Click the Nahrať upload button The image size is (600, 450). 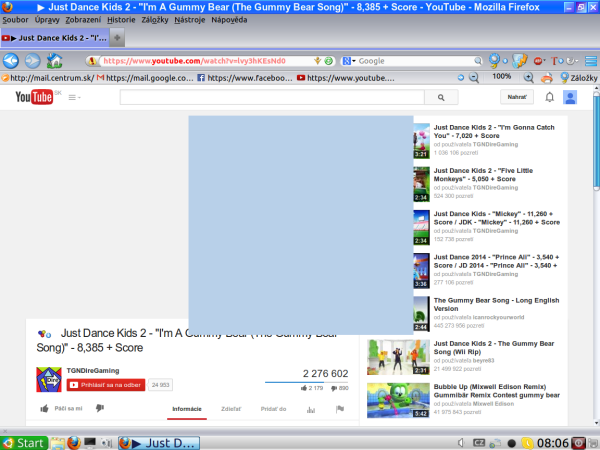tap(517, 97)
